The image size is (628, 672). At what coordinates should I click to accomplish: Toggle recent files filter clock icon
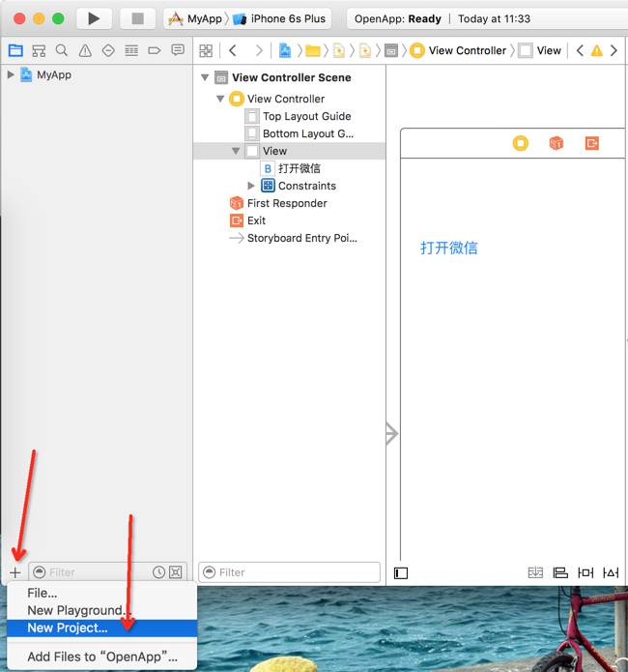point(158,572)
